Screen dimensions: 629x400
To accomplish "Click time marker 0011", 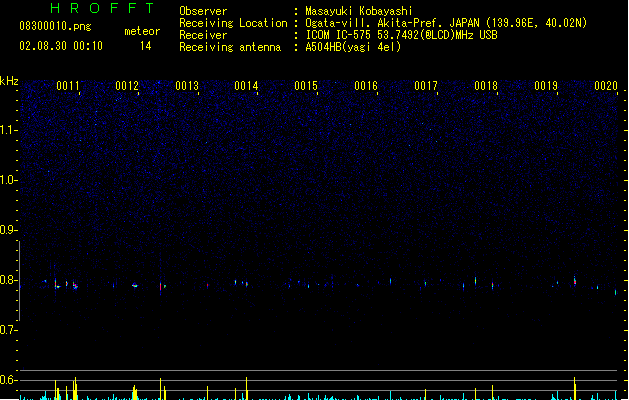I will 67,86.
